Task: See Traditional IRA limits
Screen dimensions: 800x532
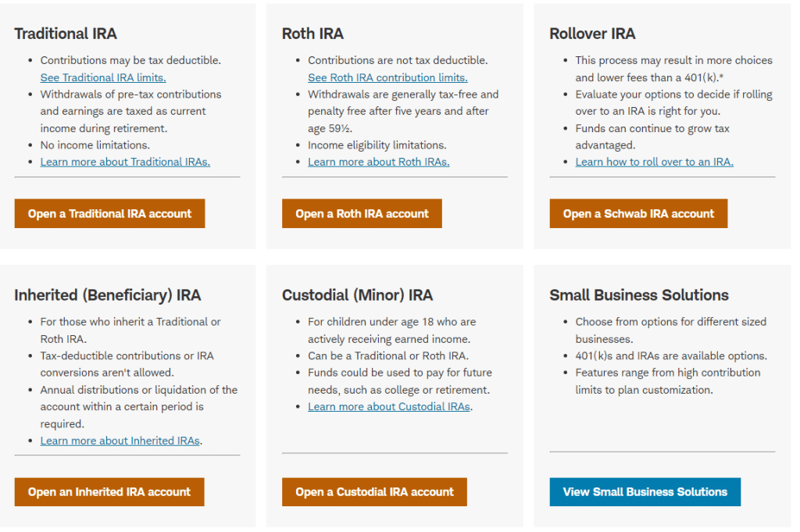Action: coord(102,77)
